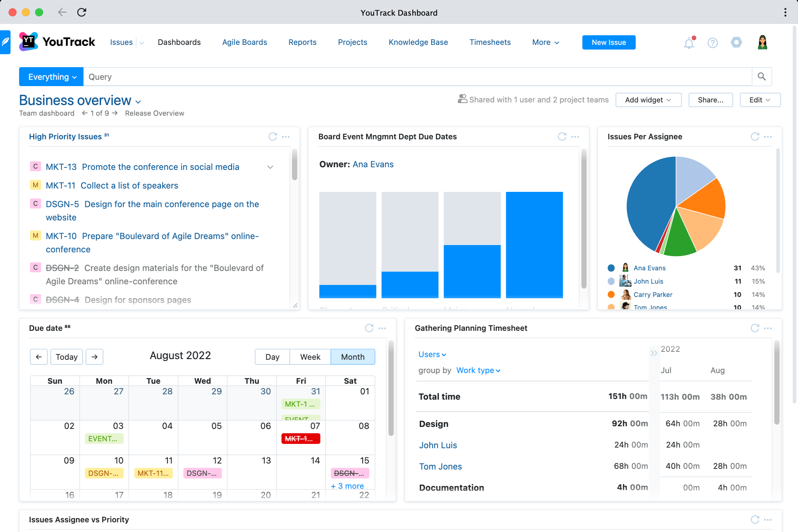Expand the Issues menu arrow
798x532 pixels.
point(142,43)
